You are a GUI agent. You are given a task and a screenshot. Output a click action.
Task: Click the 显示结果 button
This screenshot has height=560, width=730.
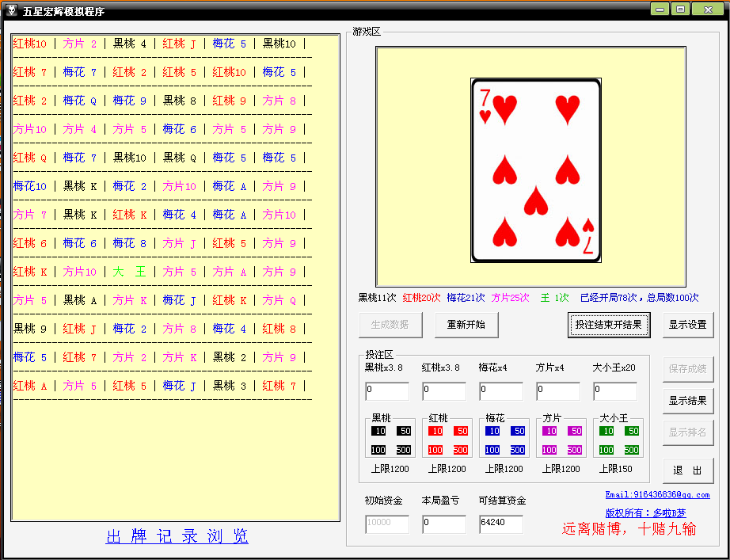coord(688,401)
